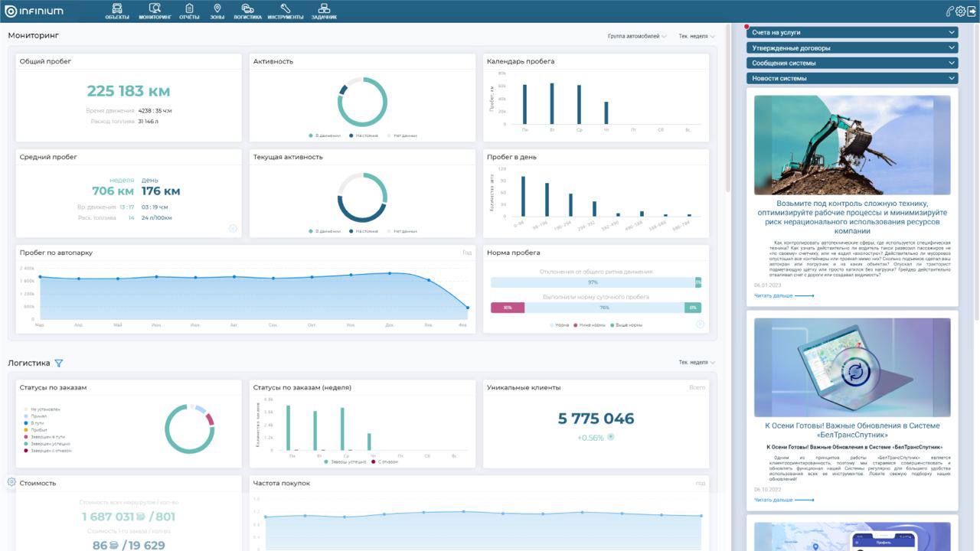This screenshot has width=980, height=551.
Task: Toggle Нет данных legend in Активность chart
Action: 403,135
